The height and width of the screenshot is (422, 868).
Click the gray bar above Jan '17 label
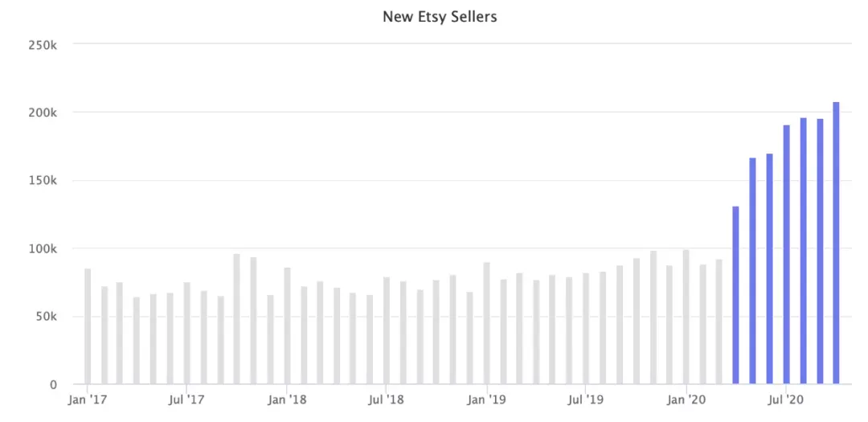88,326
